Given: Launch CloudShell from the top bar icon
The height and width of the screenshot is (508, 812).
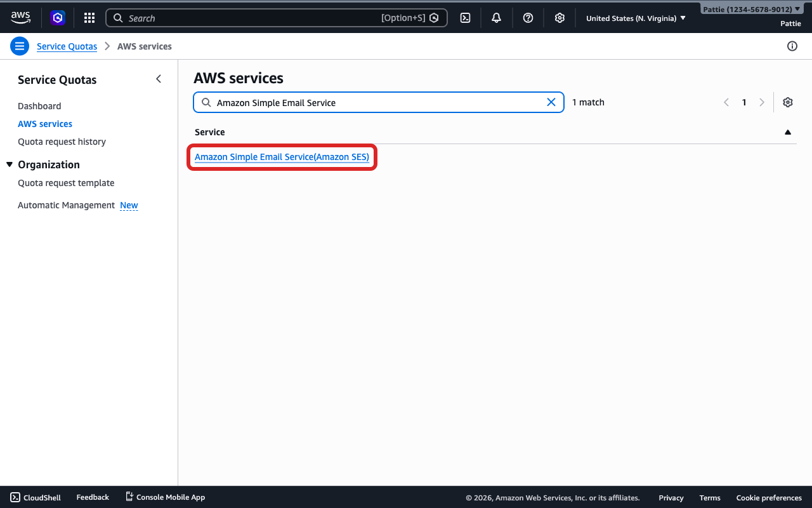Looking at the screenshot, I should [465, 18].
